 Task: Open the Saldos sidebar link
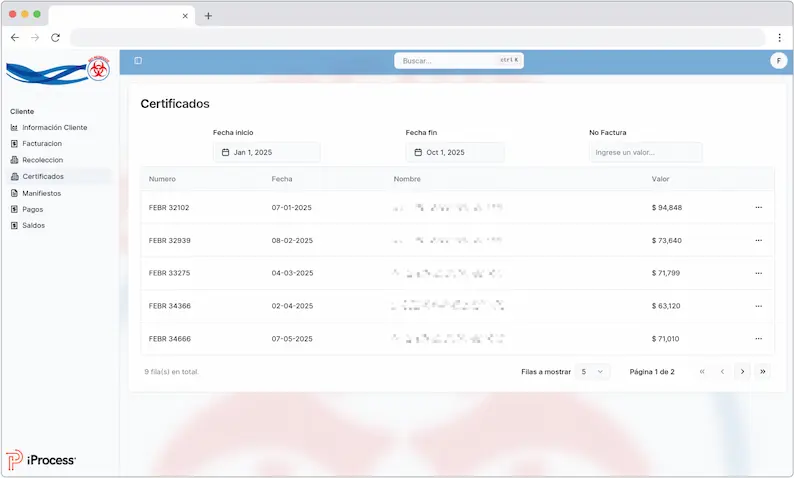(x=33, y=226)
